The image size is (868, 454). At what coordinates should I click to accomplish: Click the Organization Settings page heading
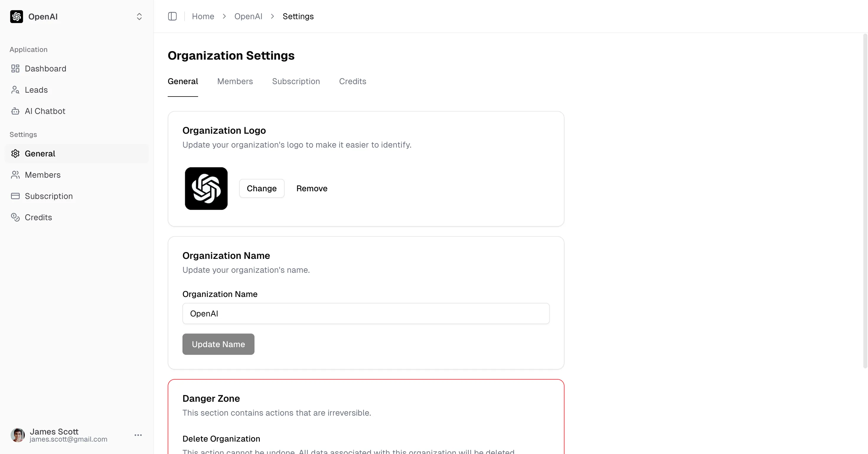click(231, 55)
